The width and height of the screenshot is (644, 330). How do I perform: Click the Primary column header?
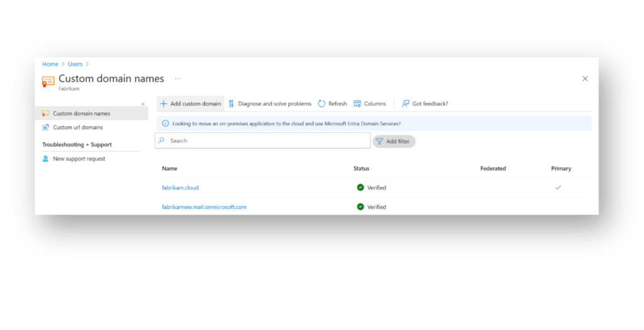click(561, 169)
